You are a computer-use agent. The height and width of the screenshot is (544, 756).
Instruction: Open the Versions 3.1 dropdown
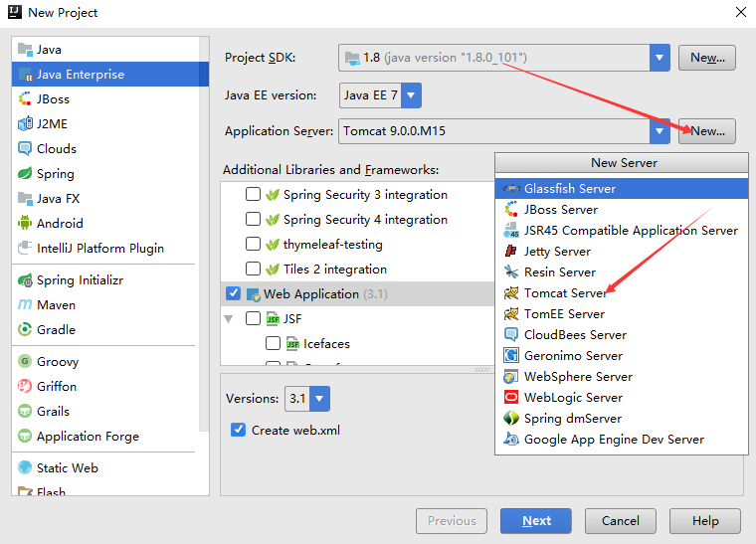tap(319, 399)
